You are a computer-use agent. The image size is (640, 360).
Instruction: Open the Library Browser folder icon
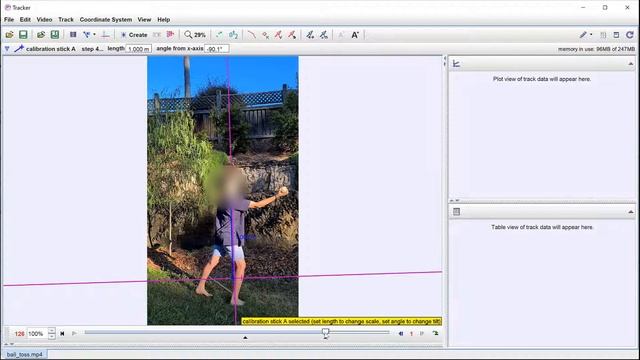coord(41,35)
